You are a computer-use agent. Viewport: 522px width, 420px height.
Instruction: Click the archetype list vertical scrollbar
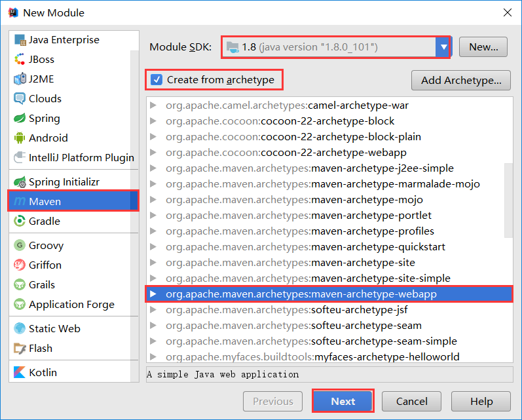[x=508, y=200]
